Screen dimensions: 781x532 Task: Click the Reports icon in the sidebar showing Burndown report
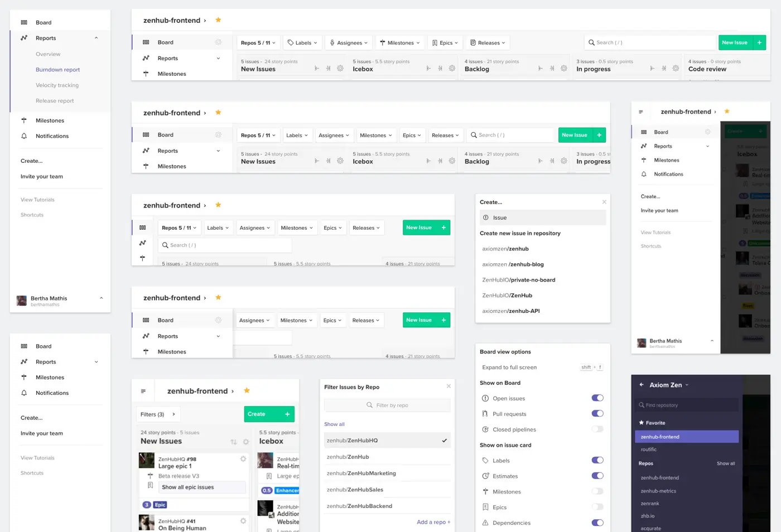[24, 38]
